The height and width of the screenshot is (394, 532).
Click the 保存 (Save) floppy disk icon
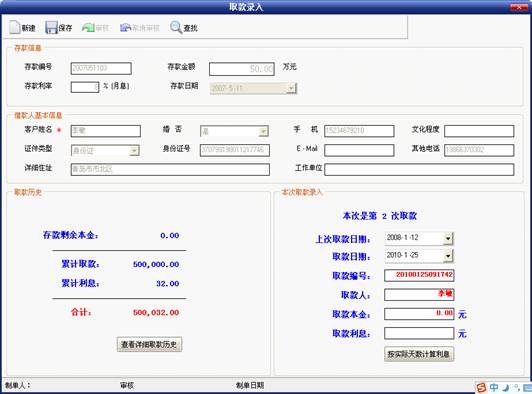[x=51, y=27]
